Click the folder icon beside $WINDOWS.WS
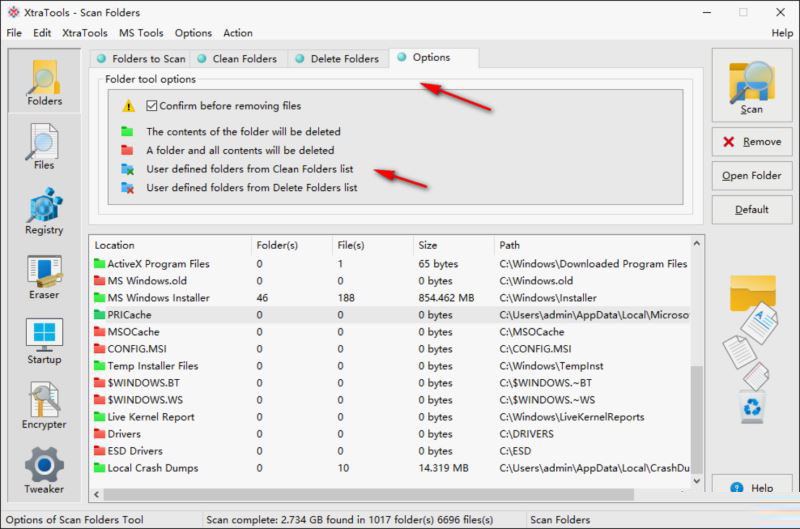 coord(99,399)
